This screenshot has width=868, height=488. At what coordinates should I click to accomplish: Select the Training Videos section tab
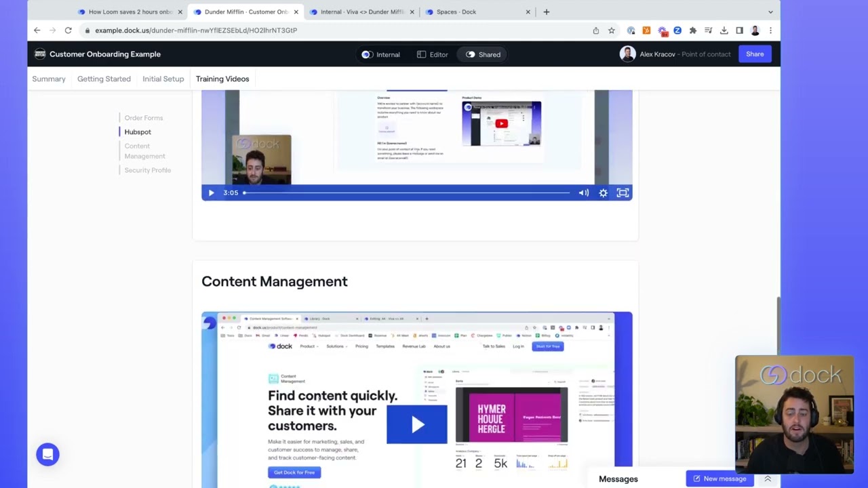click(x=222, y=79)
